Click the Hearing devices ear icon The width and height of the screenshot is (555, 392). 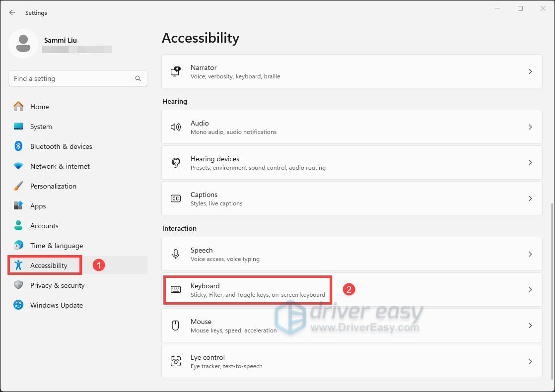(175, 163)
